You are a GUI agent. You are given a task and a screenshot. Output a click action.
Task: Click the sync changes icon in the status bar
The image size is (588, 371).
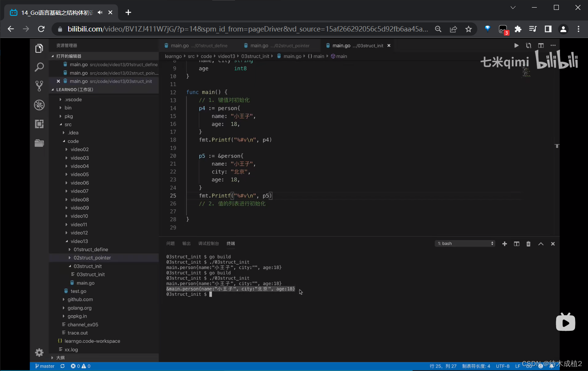[x=63, y=366]
